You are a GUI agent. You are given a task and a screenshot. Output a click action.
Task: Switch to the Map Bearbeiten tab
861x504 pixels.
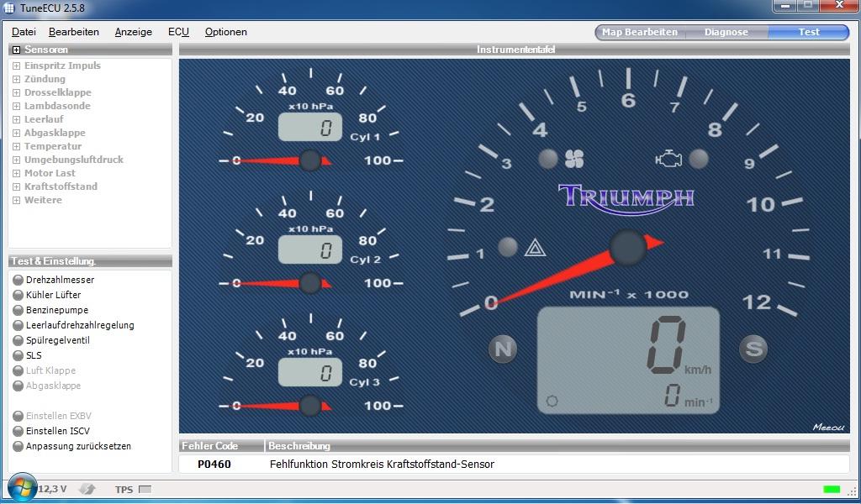click(x=640, y=32)
